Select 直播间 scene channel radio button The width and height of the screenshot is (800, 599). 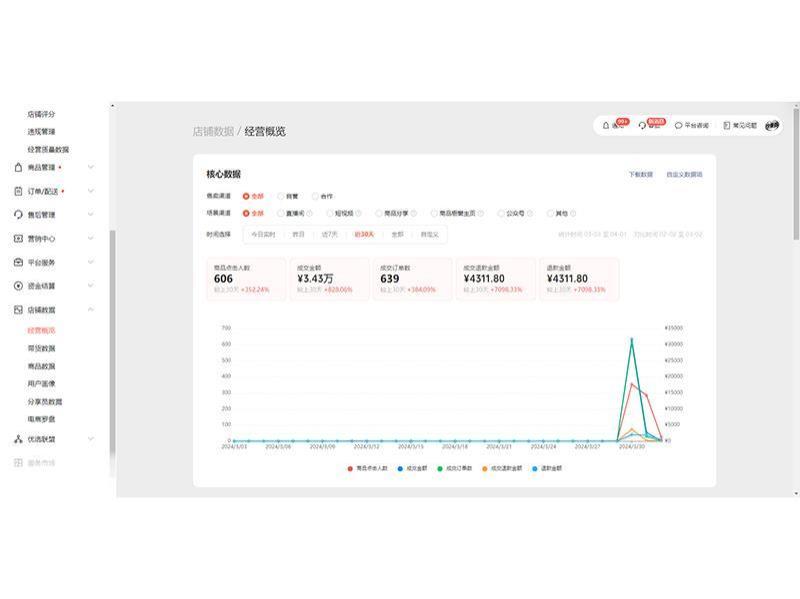281,213
